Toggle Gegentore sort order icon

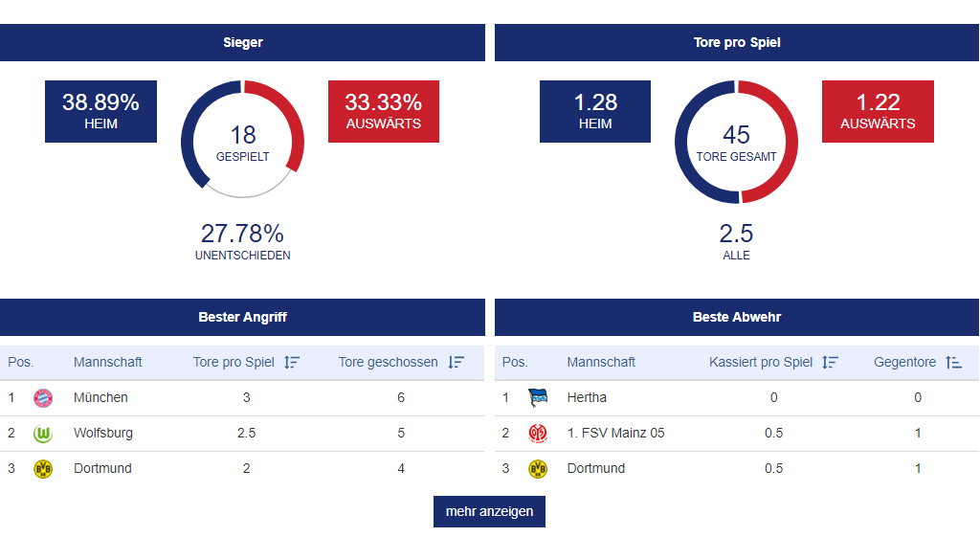953,363
